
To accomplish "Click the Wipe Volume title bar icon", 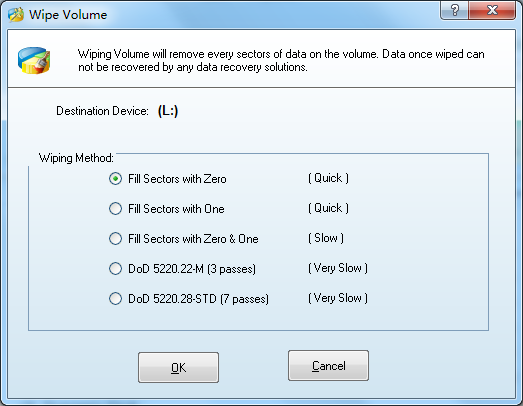I will (x=16, y=15).
